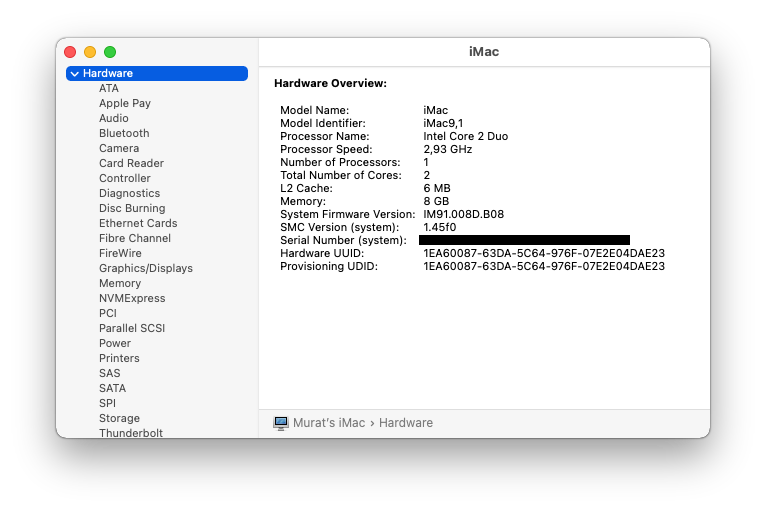Click the 2,93 GHz processor speed
The width and height of the screenshot is (766, 512).
tap(447, 149)
